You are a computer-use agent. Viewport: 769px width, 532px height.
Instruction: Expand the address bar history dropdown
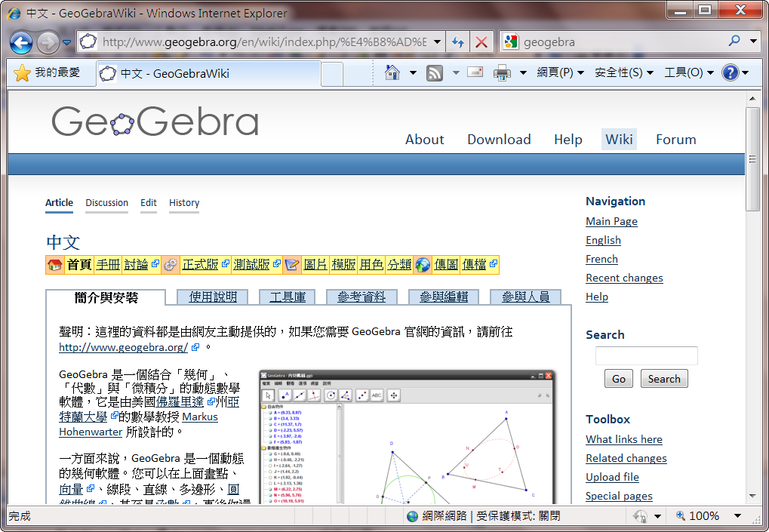[x=437, y=42]
